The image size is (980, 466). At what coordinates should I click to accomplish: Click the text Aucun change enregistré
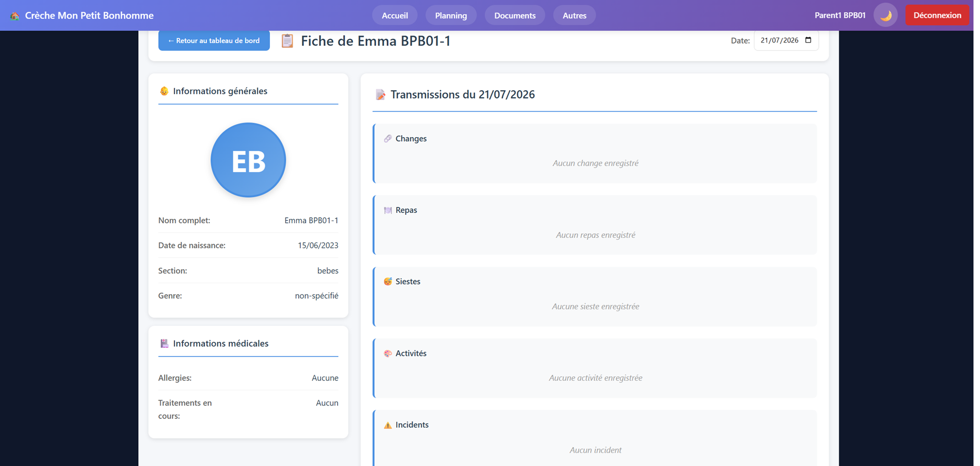(x=595, y=163)
